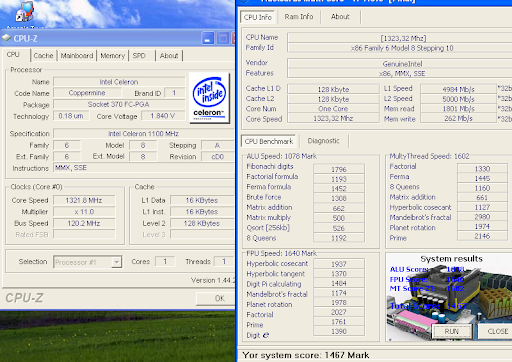Screen dimensions: 512x362
Task: Click the Coppermine code name value
Action: click(x=87, y=93)
